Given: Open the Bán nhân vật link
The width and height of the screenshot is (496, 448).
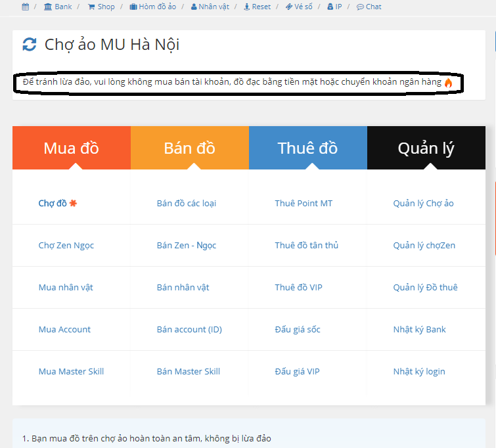Looking at the screenshot, I should (x=183, y=287).
